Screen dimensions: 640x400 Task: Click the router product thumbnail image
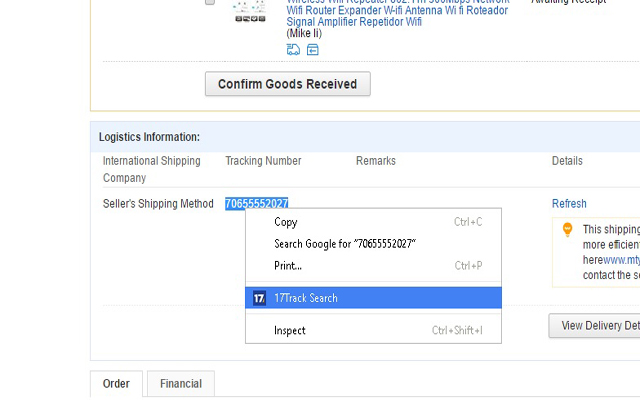pos(249,14)
